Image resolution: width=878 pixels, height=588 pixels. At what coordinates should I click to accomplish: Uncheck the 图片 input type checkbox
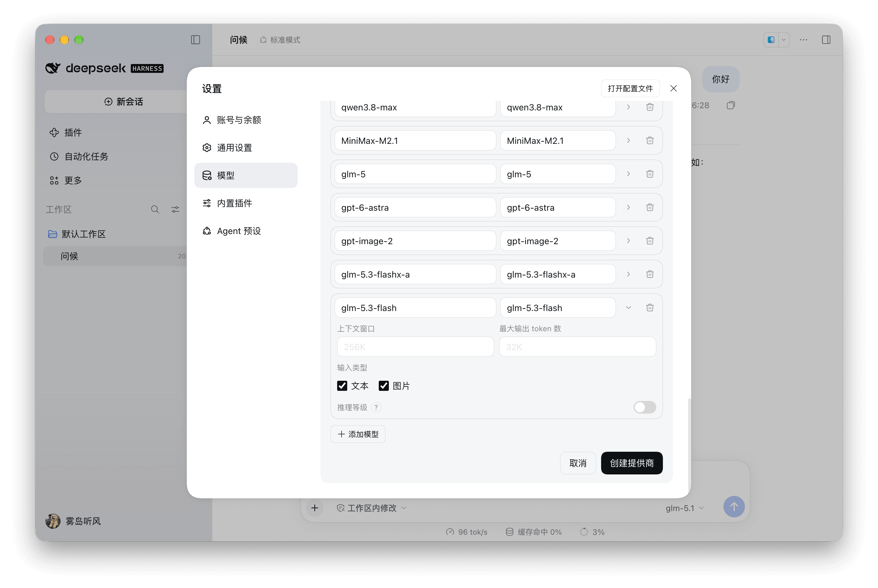(383, 385)
